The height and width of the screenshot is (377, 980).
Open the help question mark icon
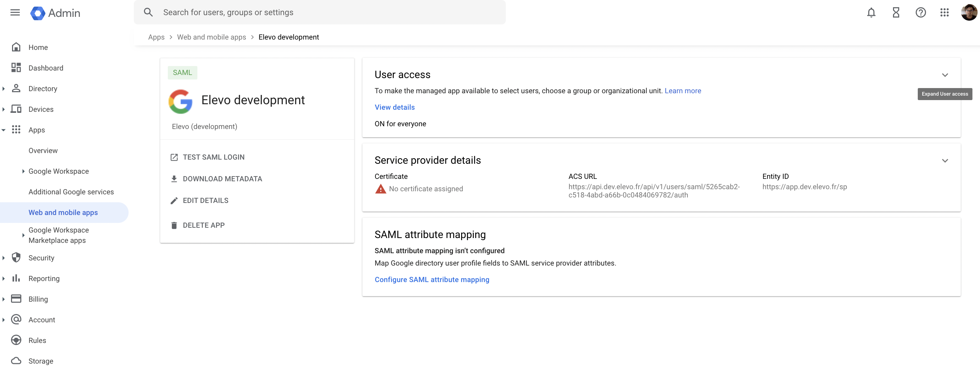click(x=920, y=12)
